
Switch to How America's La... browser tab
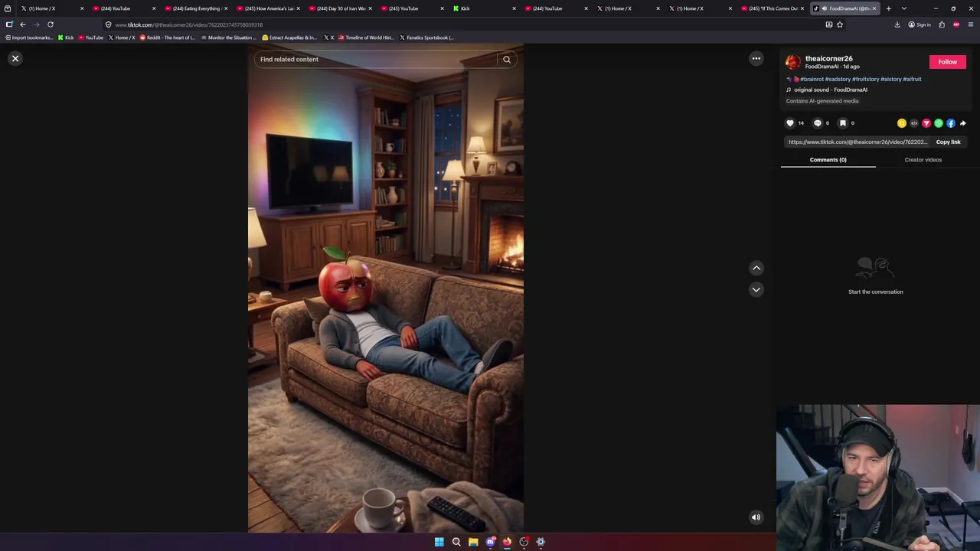coord(269,8)
